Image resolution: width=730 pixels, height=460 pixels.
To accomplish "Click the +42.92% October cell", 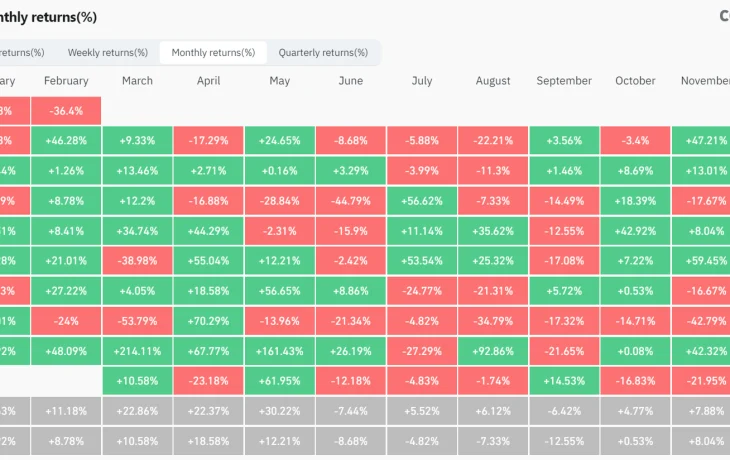I will click(635, 231).
